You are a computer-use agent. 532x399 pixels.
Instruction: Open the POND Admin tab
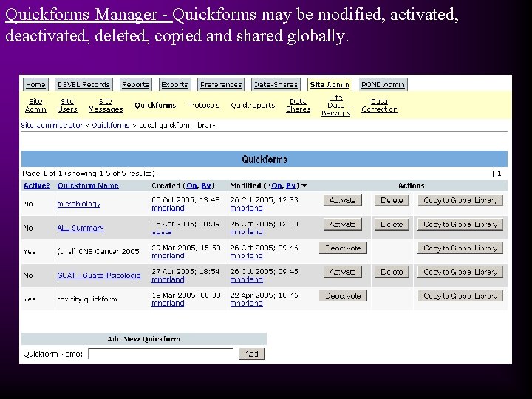click(x=383, y=84)
